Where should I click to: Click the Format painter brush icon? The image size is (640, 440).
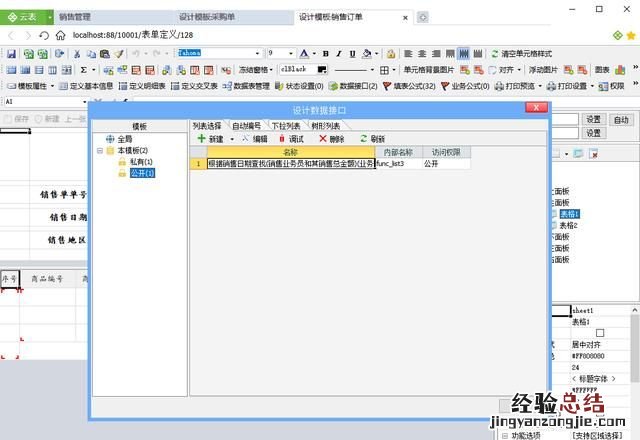(119, 53)
